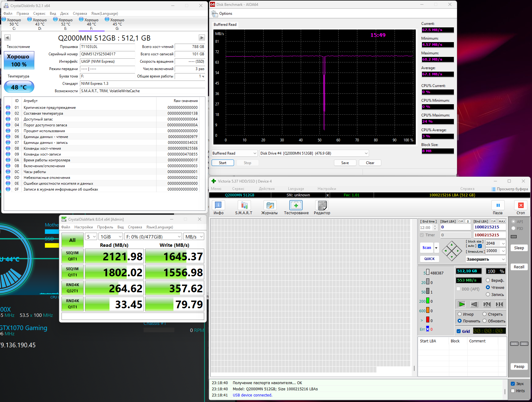The height and width of the screenshot is (402, 532).
Task: Open Журналы in Victoria toolbar
Action: tap(270, 205)
